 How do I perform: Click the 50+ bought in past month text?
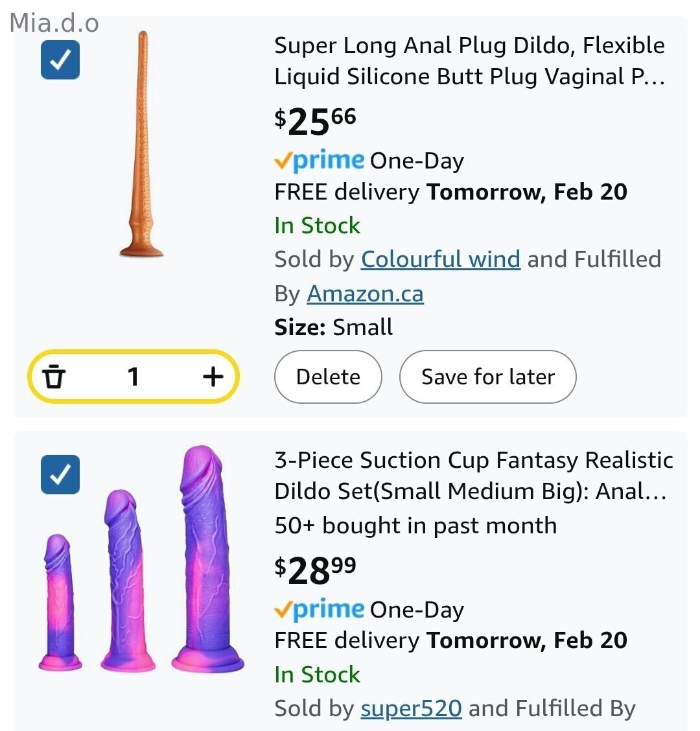pyautogui.click(x=415, y=526)
